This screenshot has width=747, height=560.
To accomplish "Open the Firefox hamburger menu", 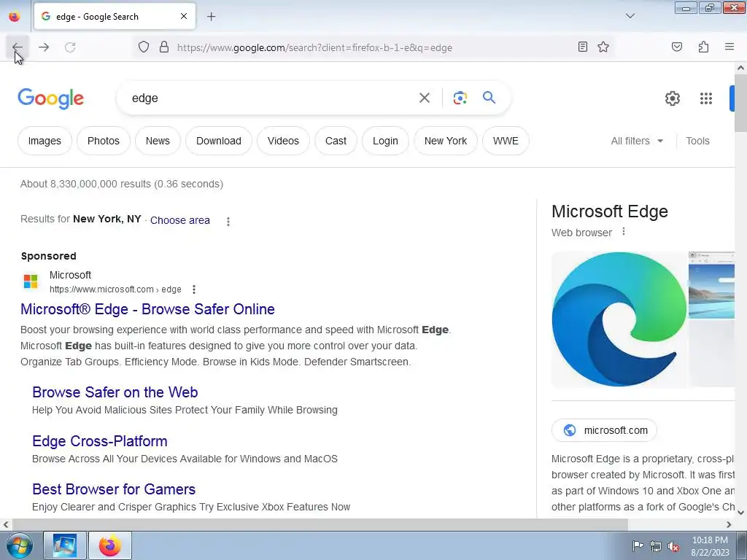I will 729,47.
